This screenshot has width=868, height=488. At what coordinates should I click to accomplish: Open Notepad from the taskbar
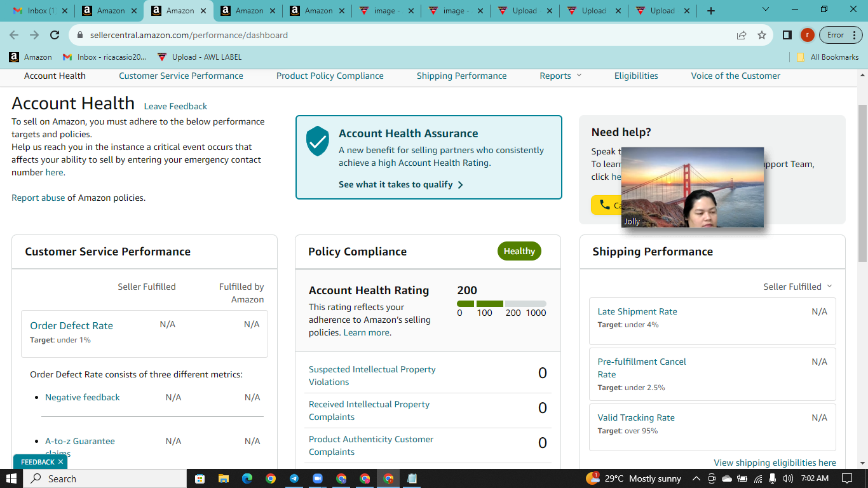point(412,478)
